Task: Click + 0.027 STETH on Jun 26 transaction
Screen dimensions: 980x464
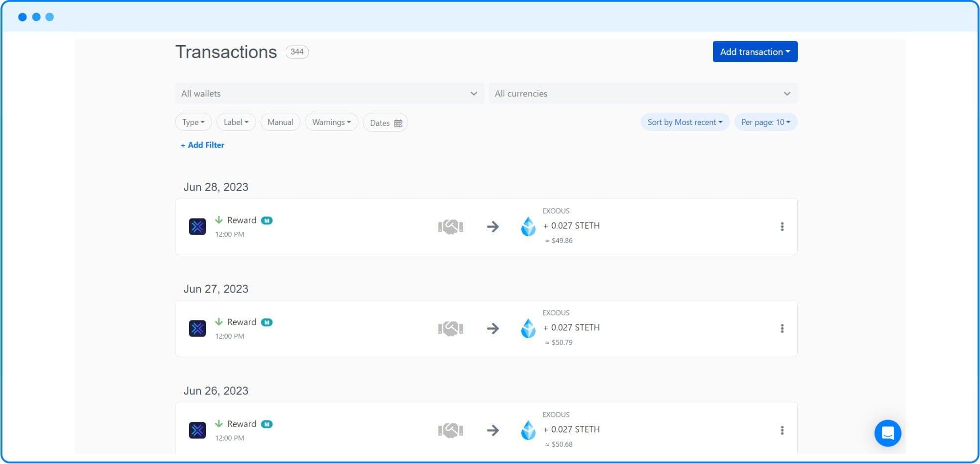Action: coord(571,430)
